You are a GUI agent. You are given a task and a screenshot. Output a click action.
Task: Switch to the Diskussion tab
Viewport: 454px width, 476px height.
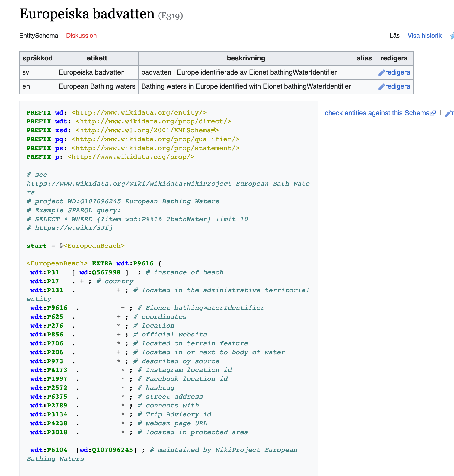[x=81, y=36]
